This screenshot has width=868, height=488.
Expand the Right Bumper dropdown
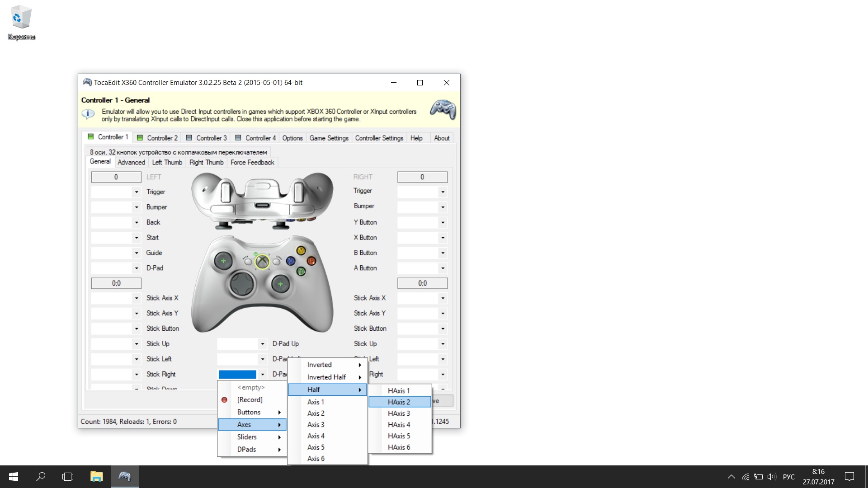coord(443,207)
